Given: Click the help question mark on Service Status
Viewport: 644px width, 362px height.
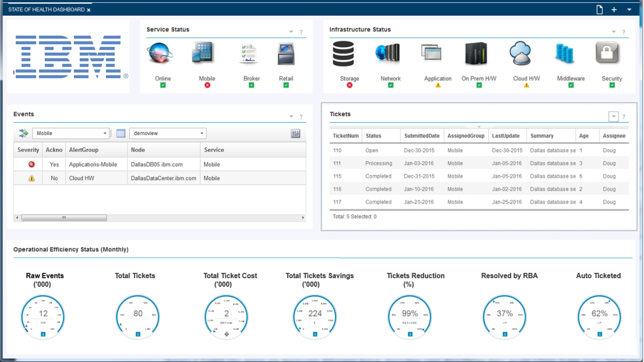Looking at the screenshot, I should tap(300, 31).
